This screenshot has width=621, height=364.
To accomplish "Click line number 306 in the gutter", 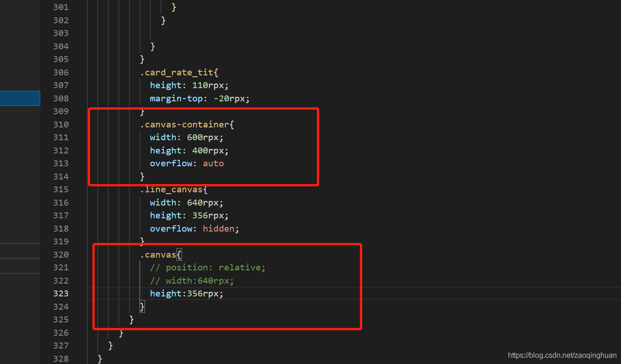I will pyautogui.click(x=61, y=72).
